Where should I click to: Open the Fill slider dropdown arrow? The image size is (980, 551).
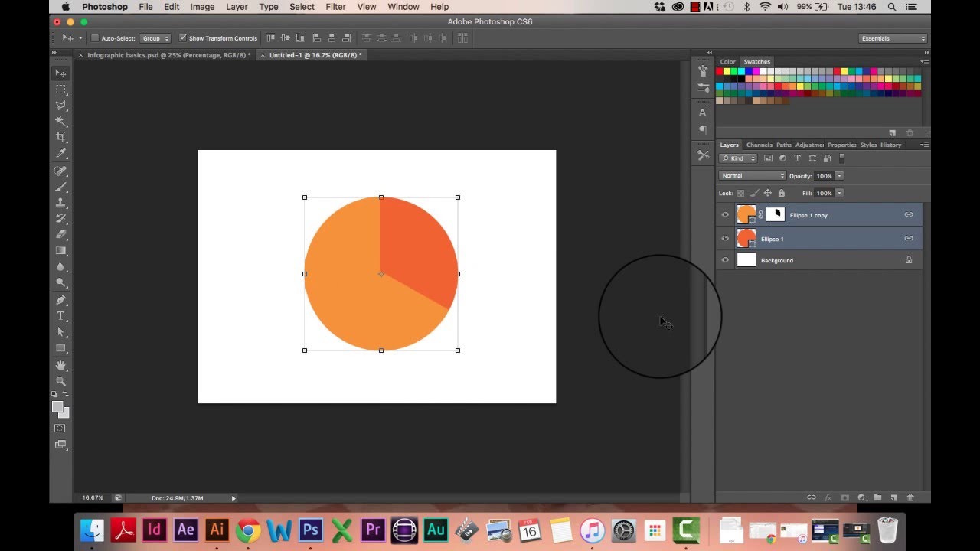coord(839,193)
